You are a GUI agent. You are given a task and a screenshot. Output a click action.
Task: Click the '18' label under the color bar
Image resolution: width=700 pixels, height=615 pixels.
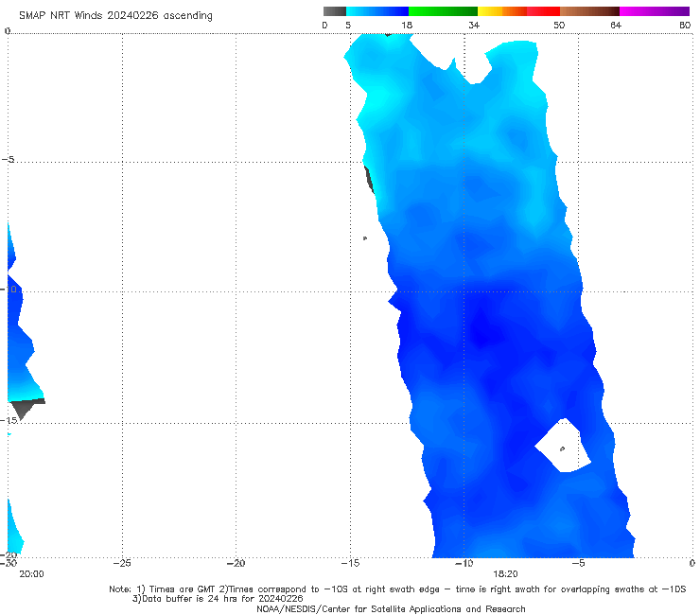click(407, 26)
